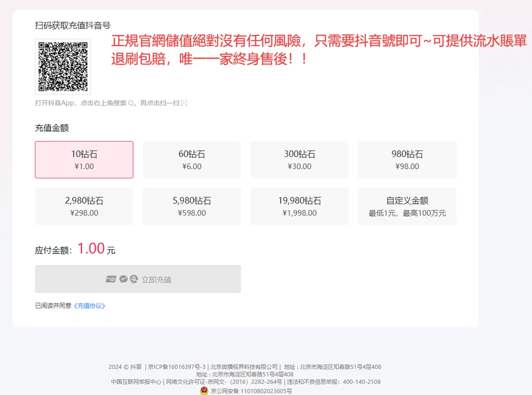Screen dimensions: 532x395
Task: Pick the 2,980钻石 ¥298.00 package
Action: (x=84, y=206)
